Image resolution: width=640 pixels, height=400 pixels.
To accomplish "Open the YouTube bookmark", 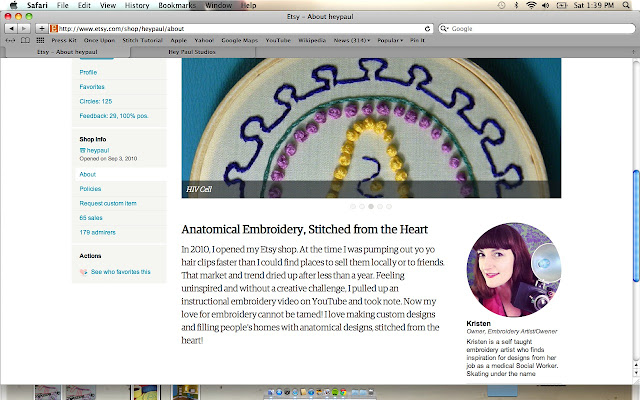I will coord(278,40).
